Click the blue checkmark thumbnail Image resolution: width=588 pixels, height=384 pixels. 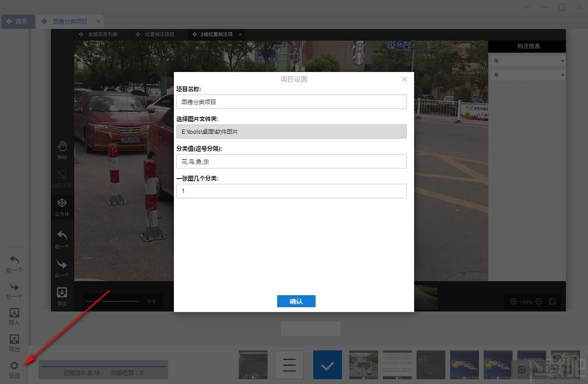(x=328, y=365)
